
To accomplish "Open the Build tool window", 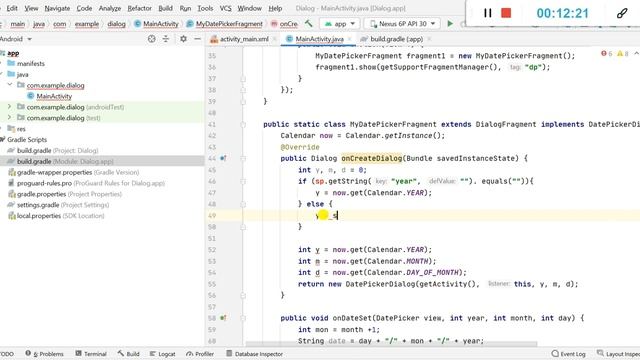I will point(129,353).
